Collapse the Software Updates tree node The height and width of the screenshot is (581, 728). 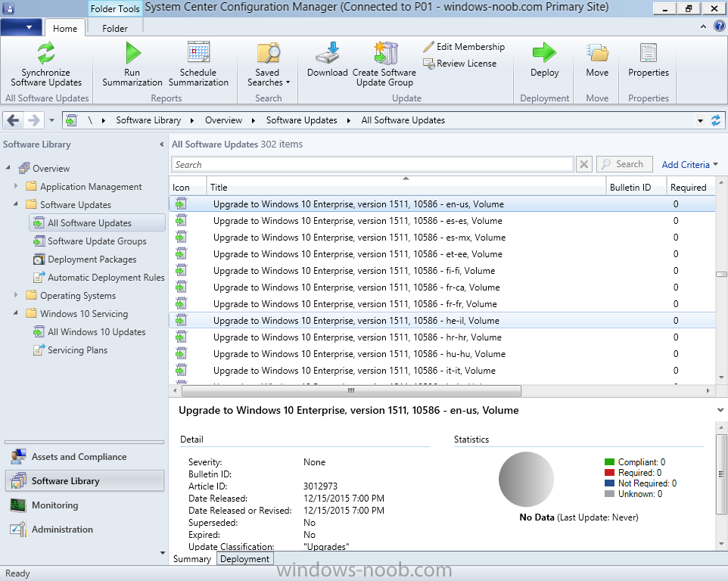(16, 204)
